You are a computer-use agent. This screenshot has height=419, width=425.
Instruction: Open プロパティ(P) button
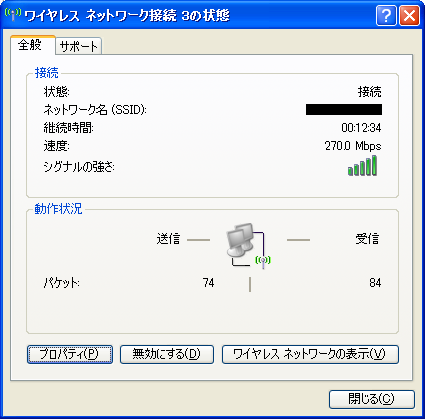click(x=70, y=354)
